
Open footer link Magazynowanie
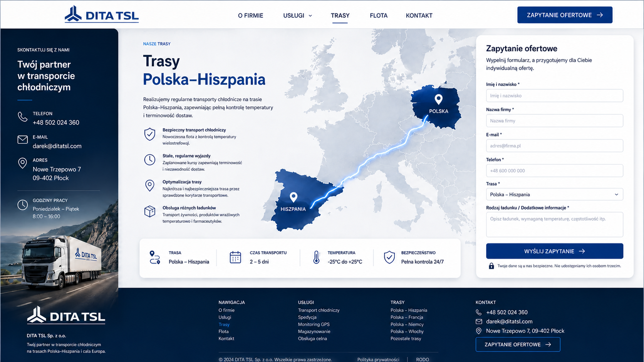[x=314, y=331]
